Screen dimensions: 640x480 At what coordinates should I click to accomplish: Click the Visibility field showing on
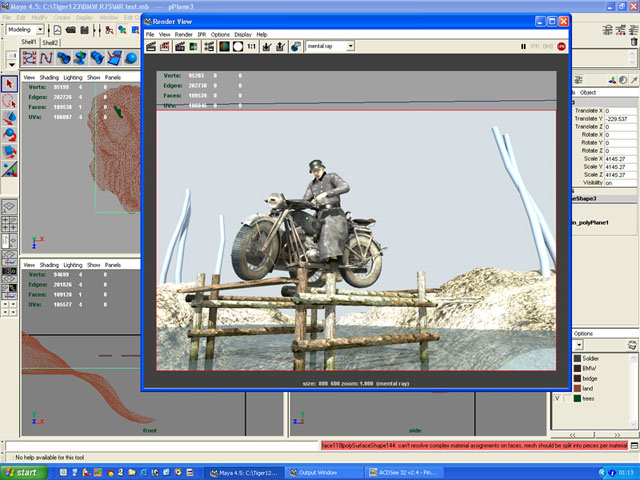coord(620,183)
